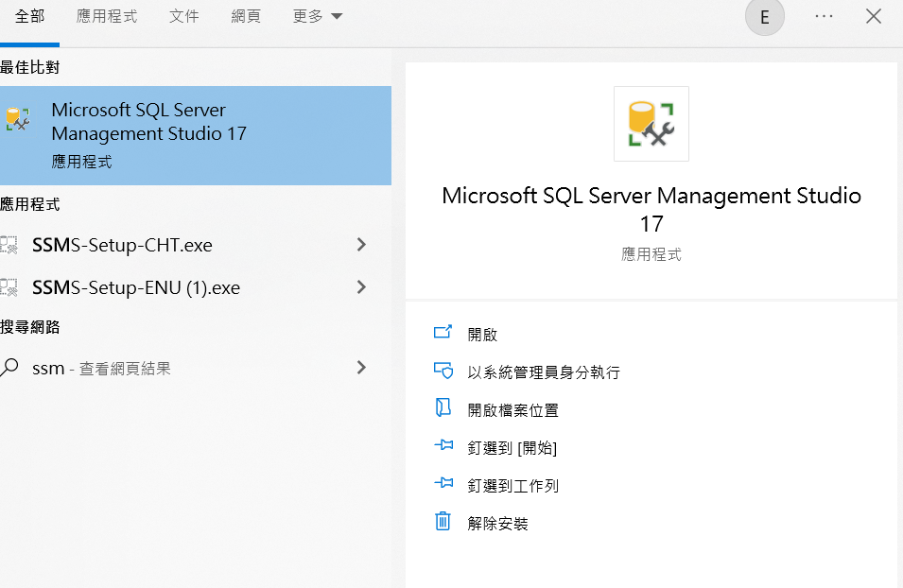The image size is (903, 588).
Task: Click the web search magnifier icon
Action: coord(10,368)
